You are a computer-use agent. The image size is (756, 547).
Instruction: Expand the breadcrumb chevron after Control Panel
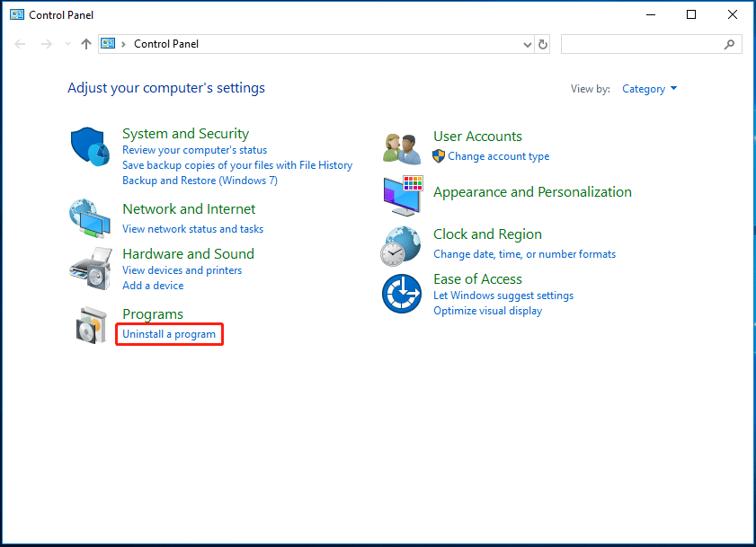pos(125,43)
